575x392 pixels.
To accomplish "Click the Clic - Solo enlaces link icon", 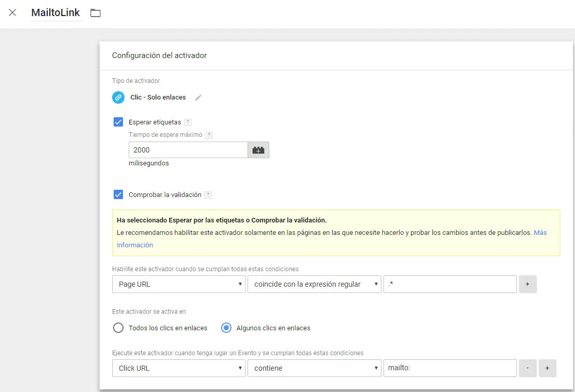I will 118,97.
